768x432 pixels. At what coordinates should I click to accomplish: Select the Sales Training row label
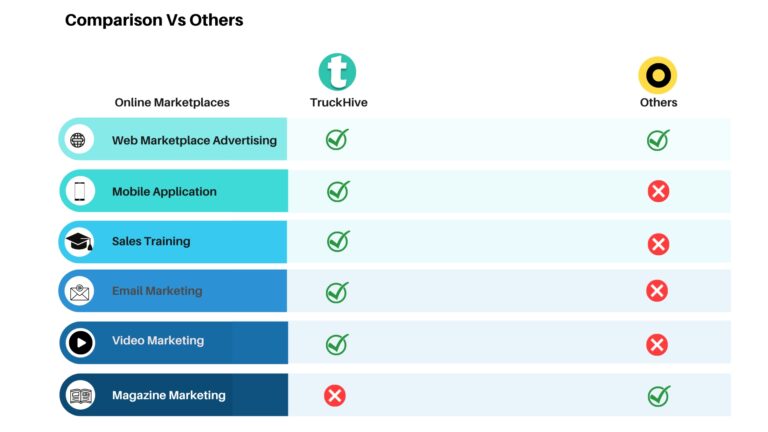coord(151,241)
